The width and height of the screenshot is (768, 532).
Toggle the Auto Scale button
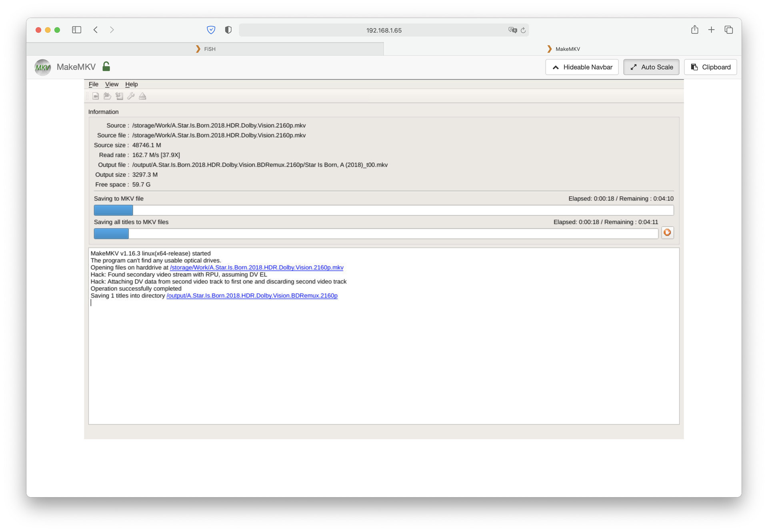point(651,67)
